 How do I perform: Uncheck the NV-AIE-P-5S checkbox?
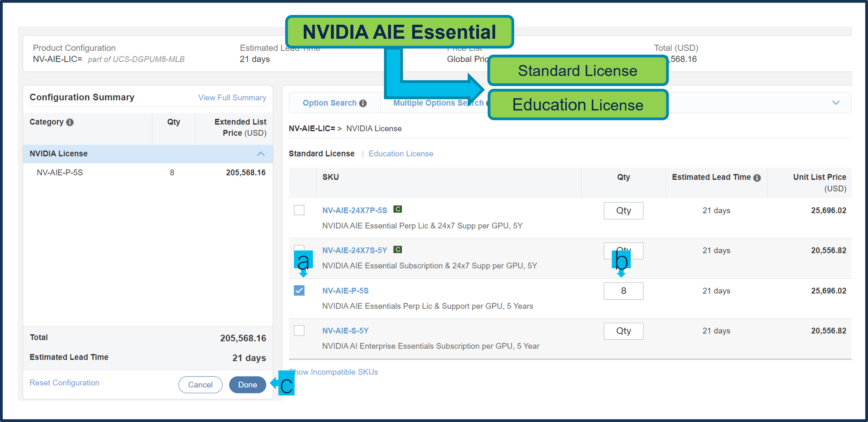299,290
